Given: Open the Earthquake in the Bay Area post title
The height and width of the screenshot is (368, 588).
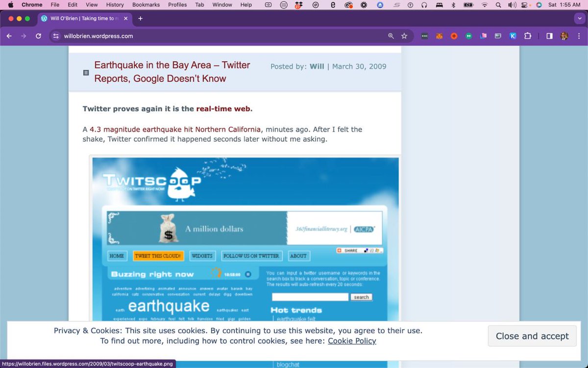Looking at the screenshot, I should 172,72.
